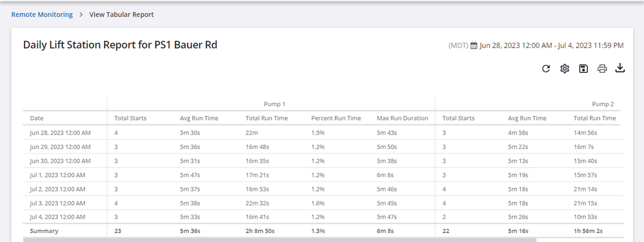
Task: Download the report data
Action: (620, 68)
